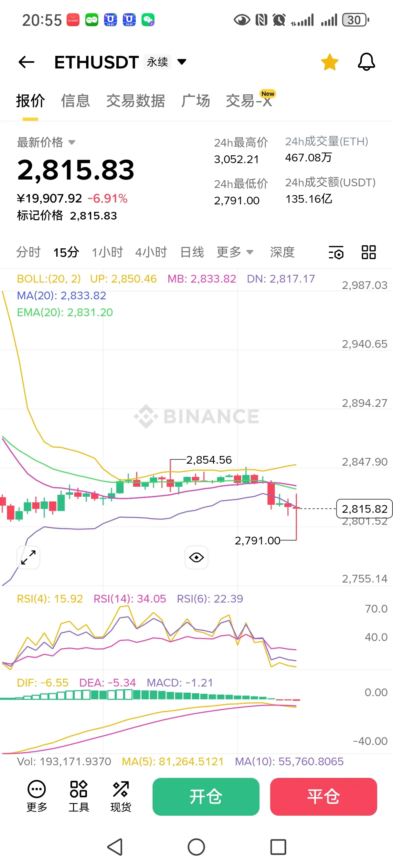Expand the ETHUSDT contract selector arrow
Viewport: 393px width, 868px height.
(x=182, y=62)
